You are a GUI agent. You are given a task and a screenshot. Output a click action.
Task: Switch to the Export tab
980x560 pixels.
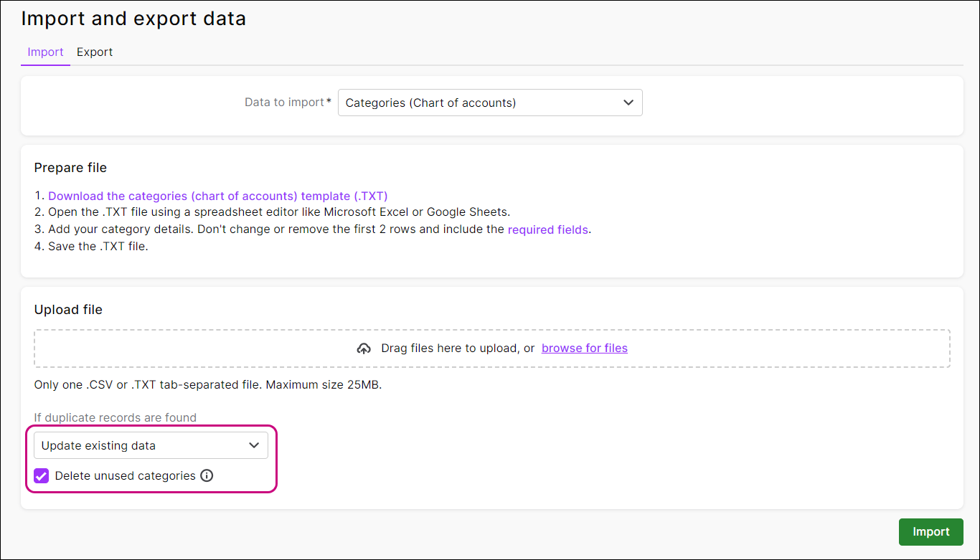tap(94, 52)
